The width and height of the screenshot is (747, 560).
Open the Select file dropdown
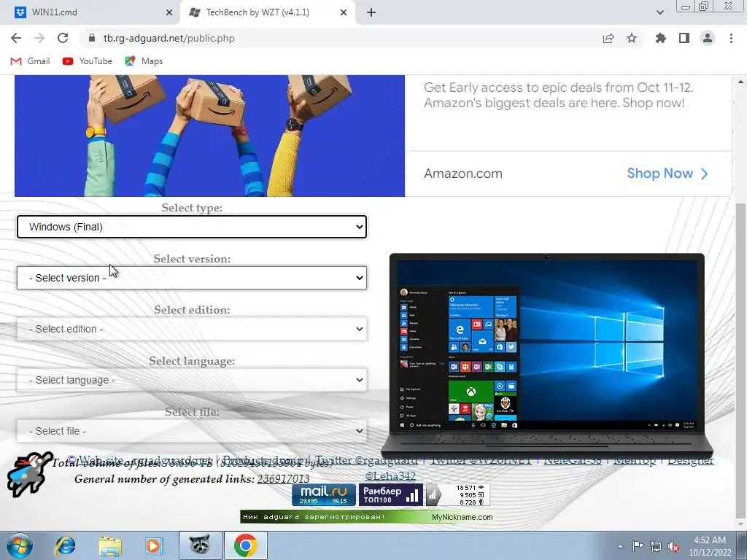192,431
